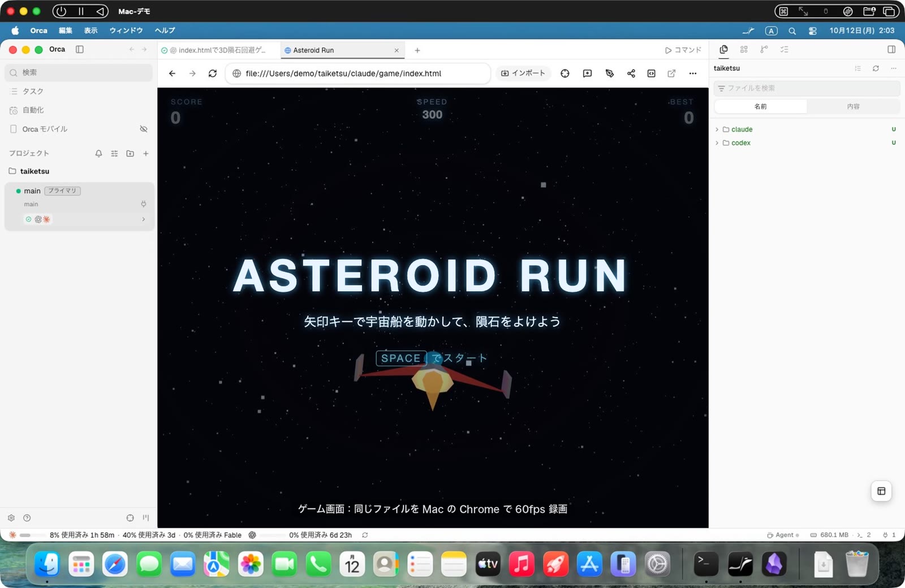Expand the claude folder
Image resolution: width=905 pixels, height=588 pixels.
point(717,129)
